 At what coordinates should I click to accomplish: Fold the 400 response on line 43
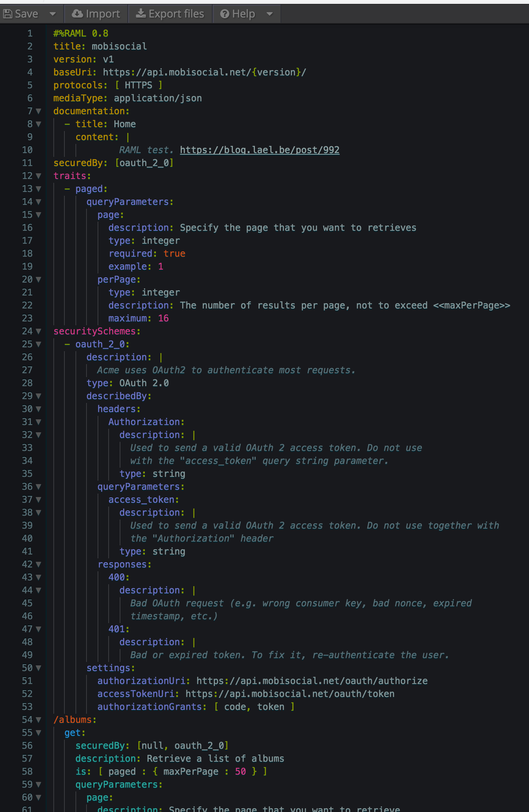pos(38,577)
